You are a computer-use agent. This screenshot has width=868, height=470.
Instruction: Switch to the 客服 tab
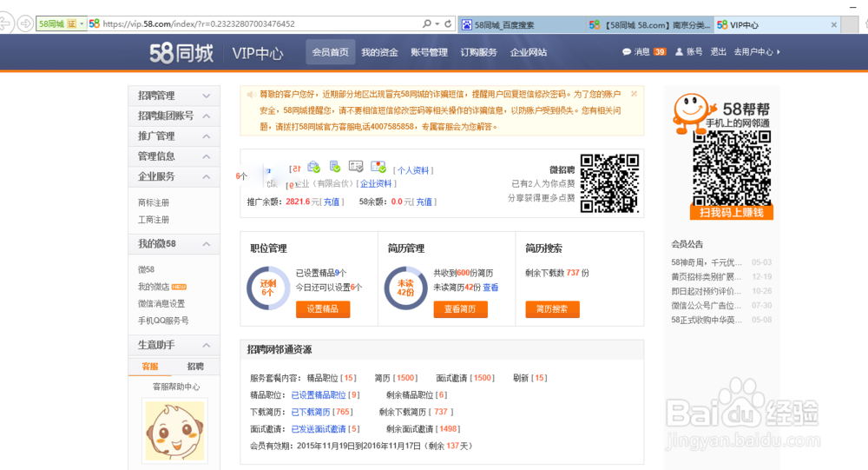tap(150, 367)
